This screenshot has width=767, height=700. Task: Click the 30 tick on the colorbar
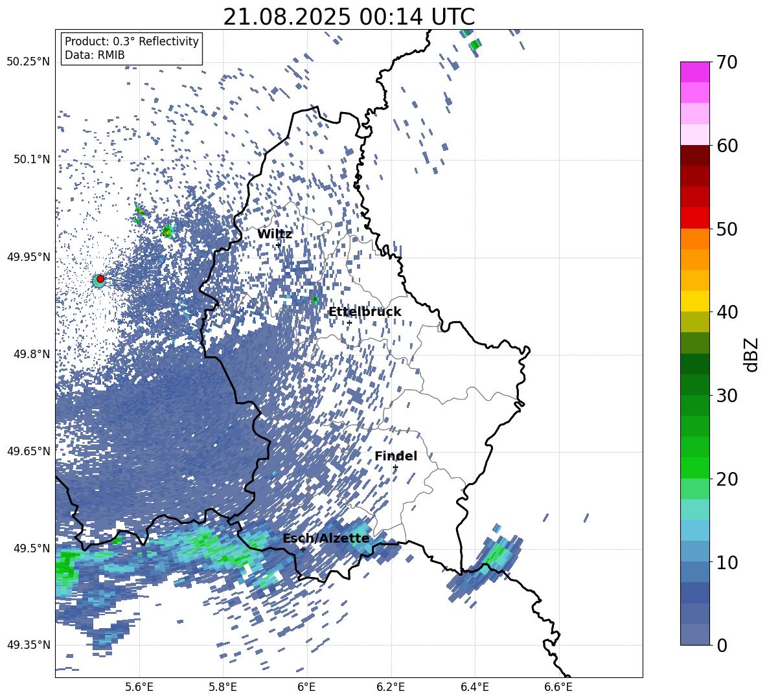click(x=727, y=396)
